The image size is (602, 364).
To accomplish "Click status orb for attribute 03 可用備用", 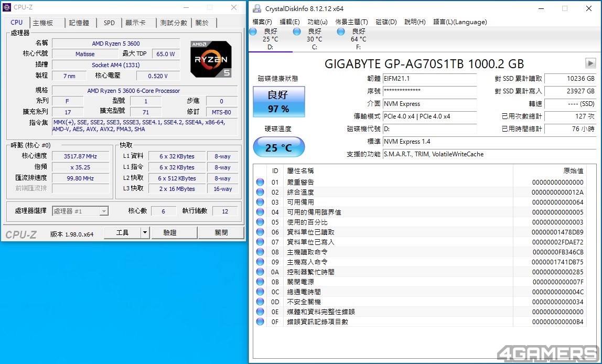I will [x=260, y=202].
